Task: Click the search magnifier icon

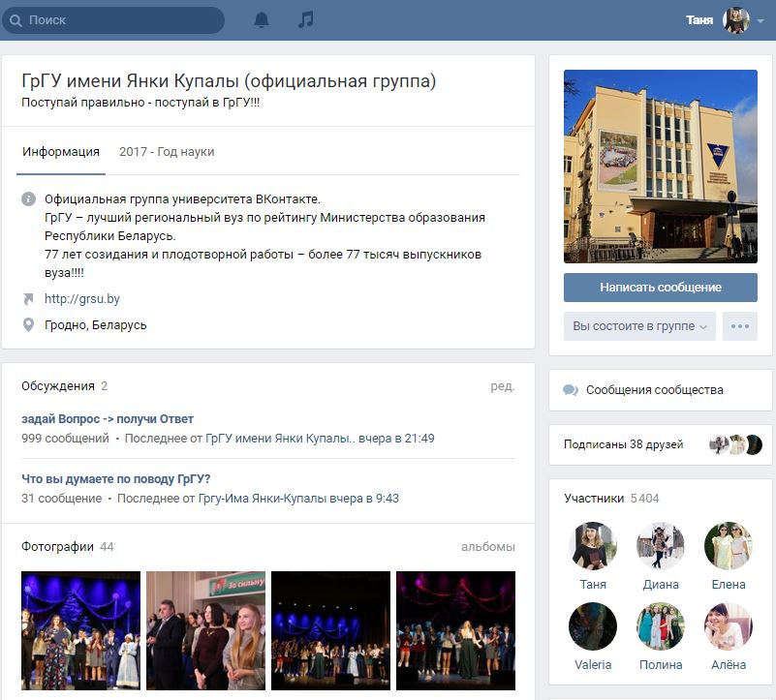Action: pos(16,20)
